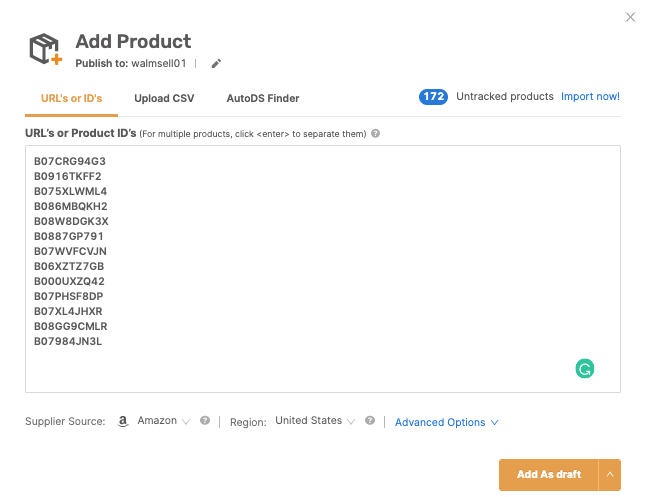
Task: Expand Advanced Options
Action: tap(447, 422)
